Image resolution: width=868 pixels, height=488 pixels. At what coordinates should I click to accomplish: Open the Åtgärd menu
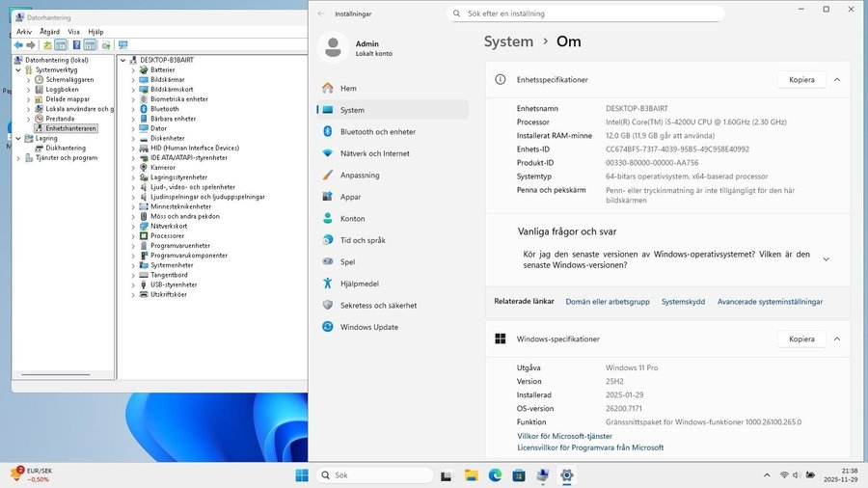[50, 32]
